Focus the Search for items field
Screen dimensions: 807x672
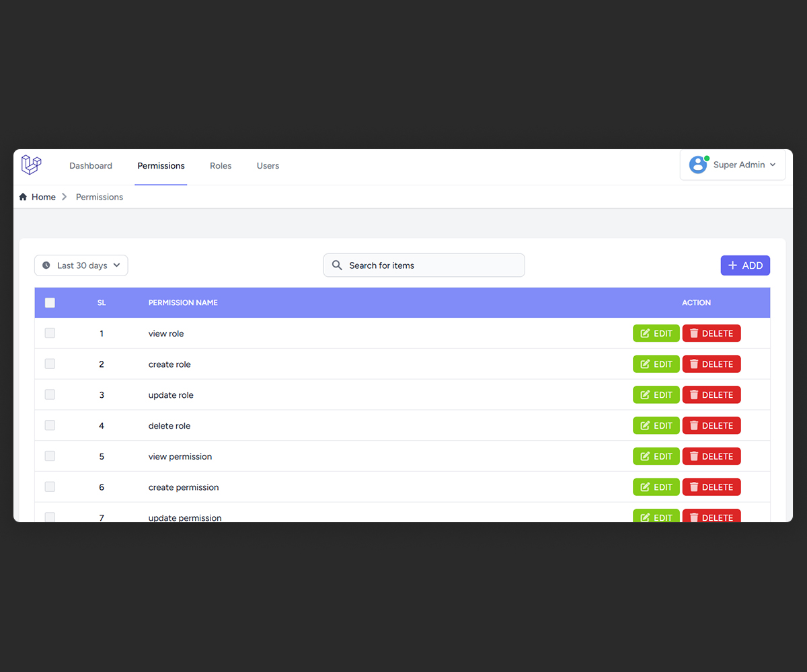tap(430, 265)
